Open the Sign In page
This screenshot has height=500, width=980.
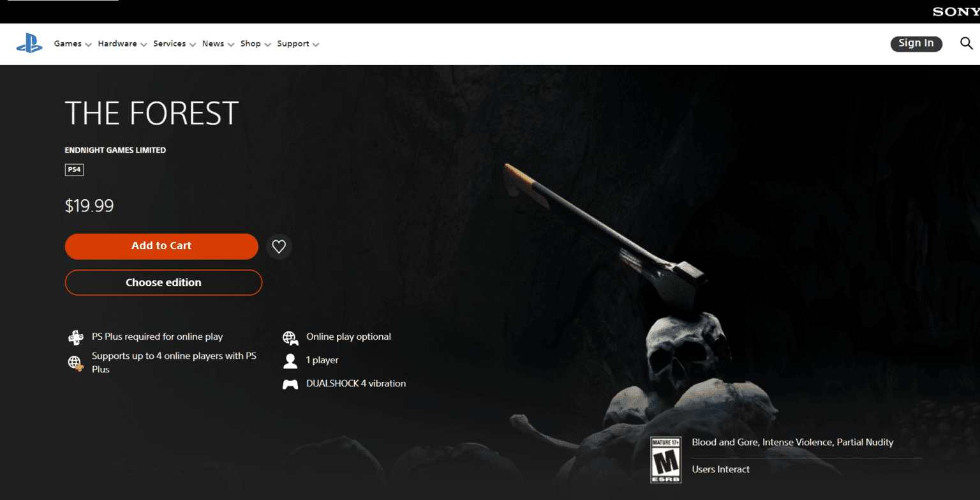[x=916, y=43]
